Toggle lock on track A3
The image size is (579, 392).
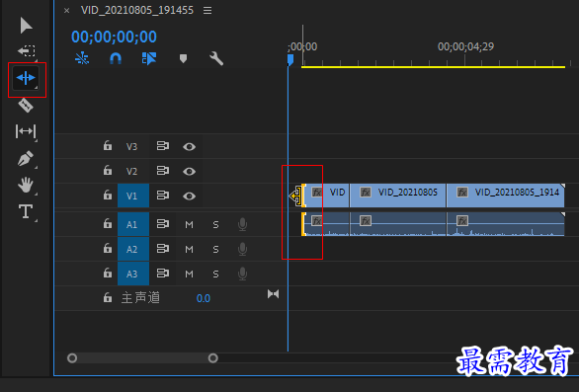coord(108,273)
